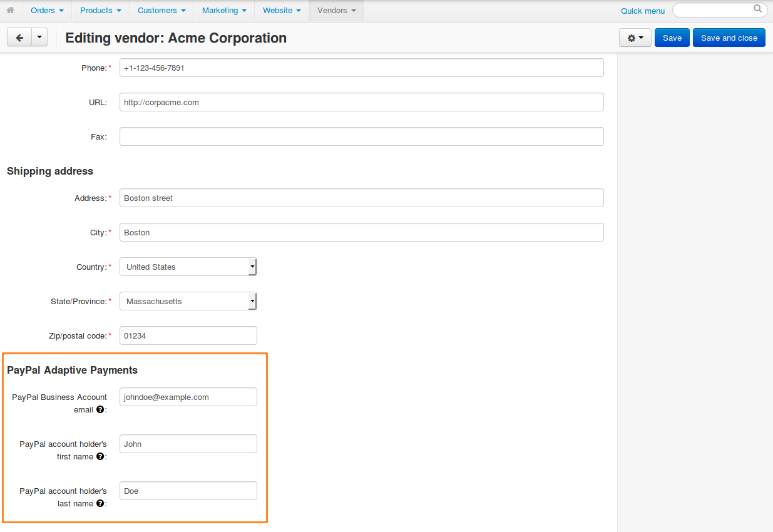
Task: Click into the empty Fax field
Action: [362, 136]
